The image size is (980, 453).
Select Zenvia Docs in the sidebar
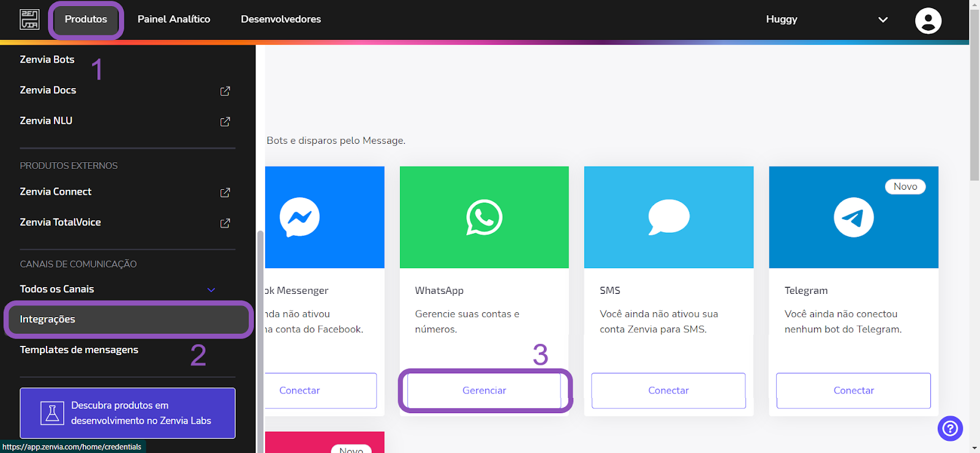48,90
